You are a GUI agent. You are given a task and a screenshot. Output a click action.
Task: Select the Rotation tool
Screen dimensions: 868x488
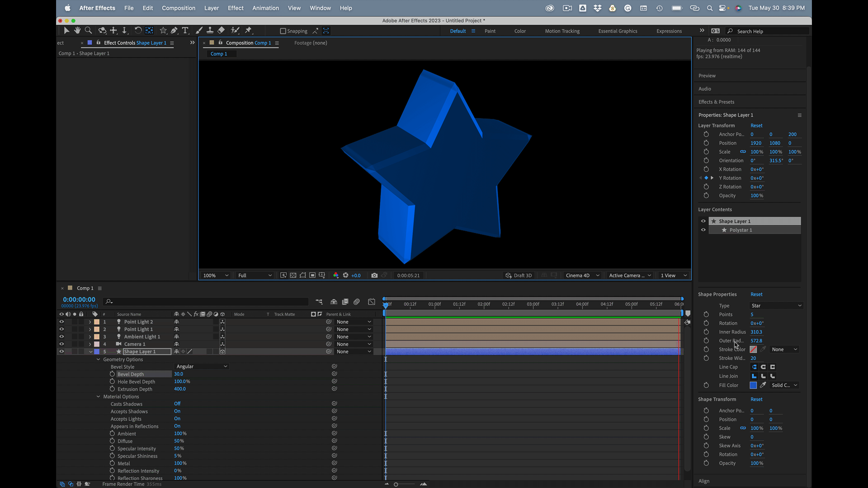(138, 30)
